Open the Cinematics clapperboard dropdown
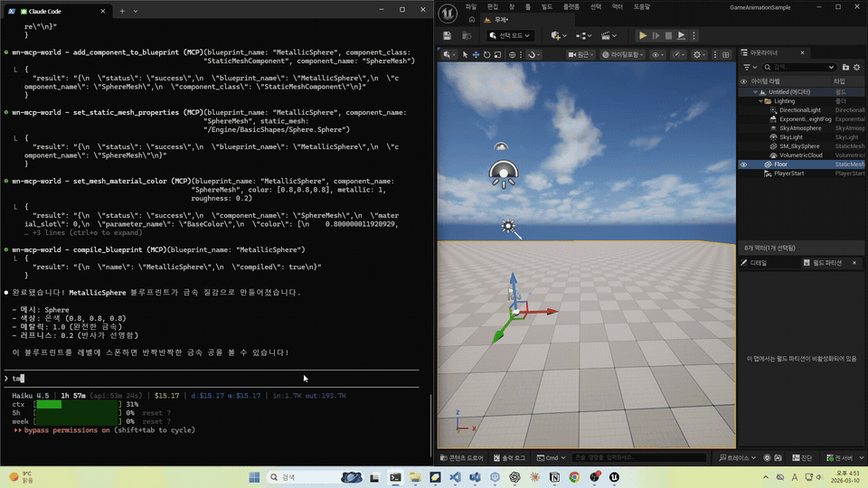Image resolution: width=868 pixels, height=488 pixels. 609,35
